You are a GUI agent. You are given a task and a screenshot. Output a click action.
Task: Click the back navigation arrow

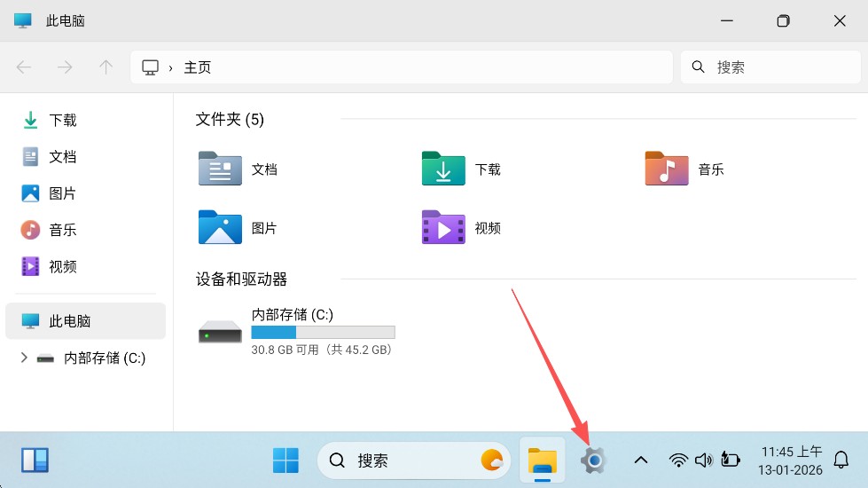pos(24,67)
